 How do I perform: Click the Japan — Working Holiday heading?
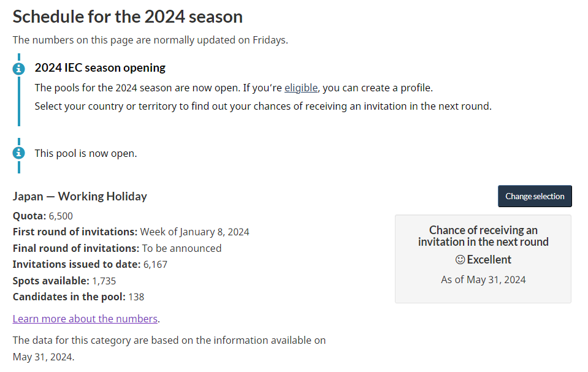point(80,196)
